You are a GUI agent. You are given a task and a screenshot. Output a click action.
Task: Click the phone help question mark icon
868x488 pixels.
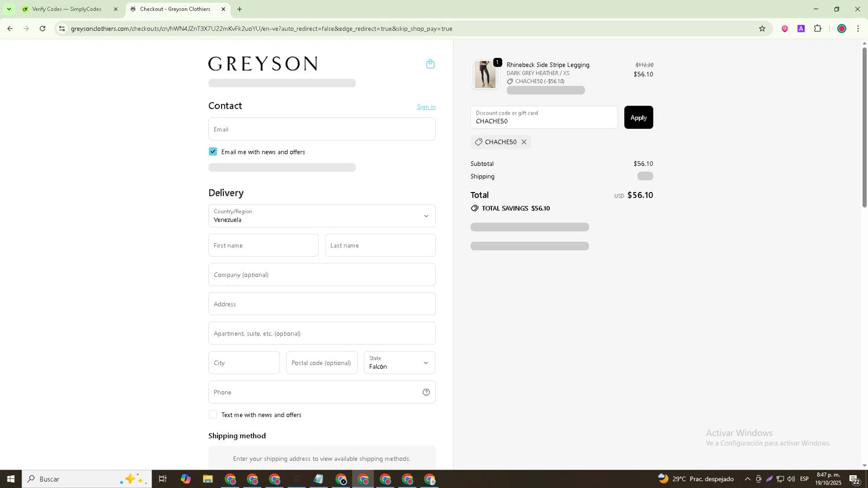click(x=426, y=392)
